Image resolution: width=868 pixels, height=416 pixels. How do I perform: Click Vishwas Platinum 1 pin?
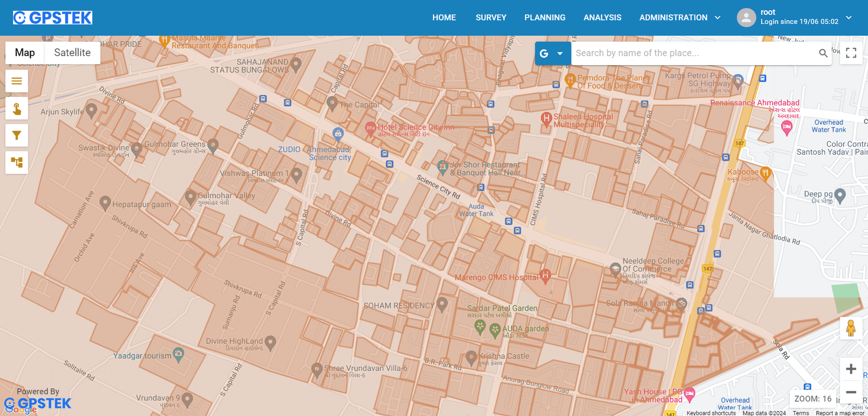pos(296,174)
